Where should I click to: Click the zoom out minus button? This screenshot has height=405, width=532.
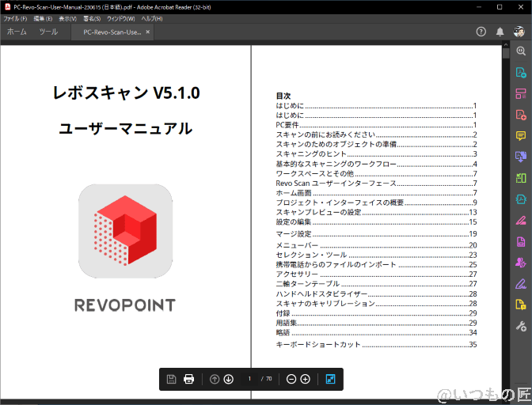(x=291, y=379)
